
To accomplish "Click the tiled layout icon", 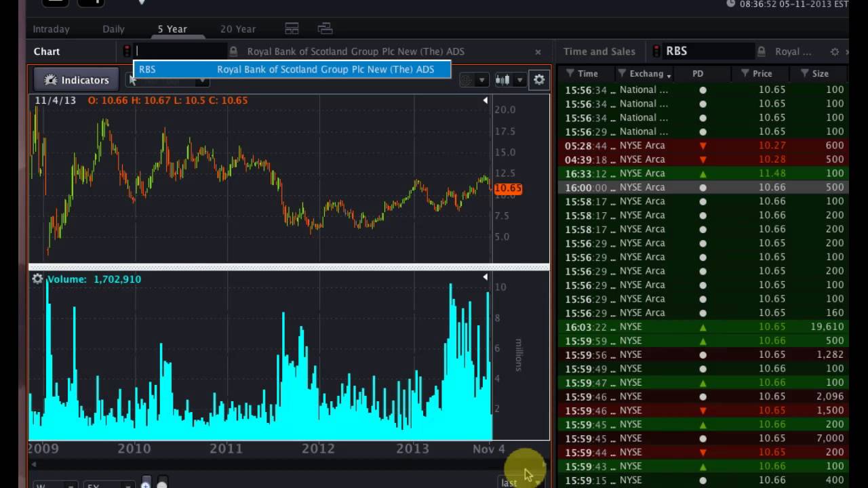I will tap(292, 28).
